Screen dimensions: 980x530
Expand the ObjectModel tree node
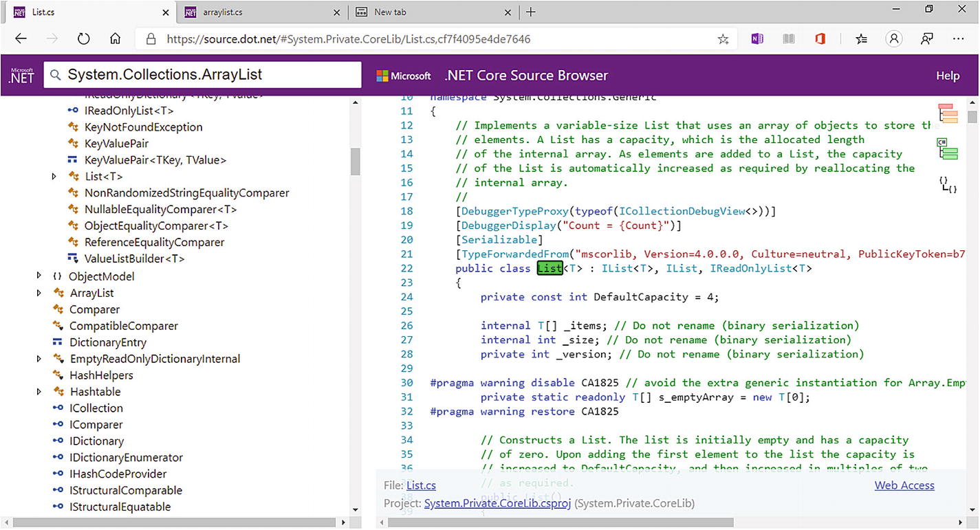pos(39,276)
